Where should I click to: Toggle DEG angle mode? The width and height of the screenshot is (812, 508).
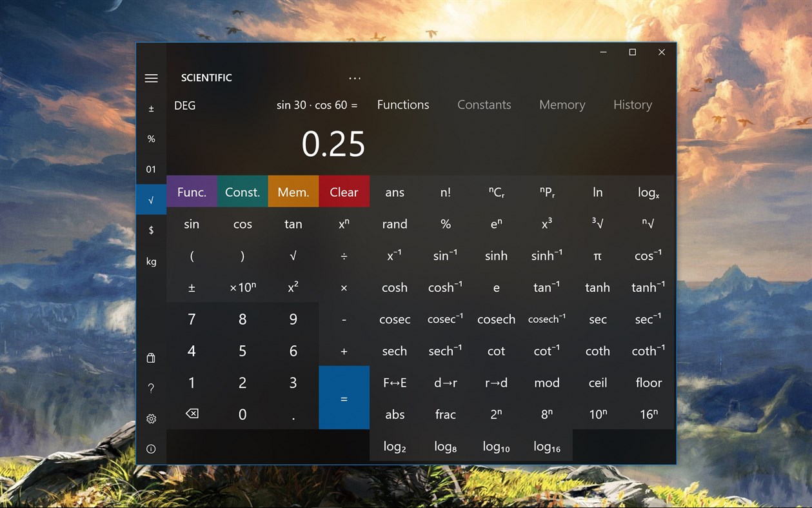point(184,105)
